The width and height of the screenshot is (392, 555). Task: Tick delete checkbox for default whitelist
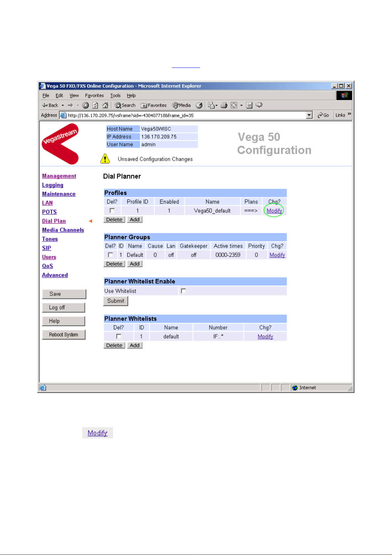[x=119, y=336]
